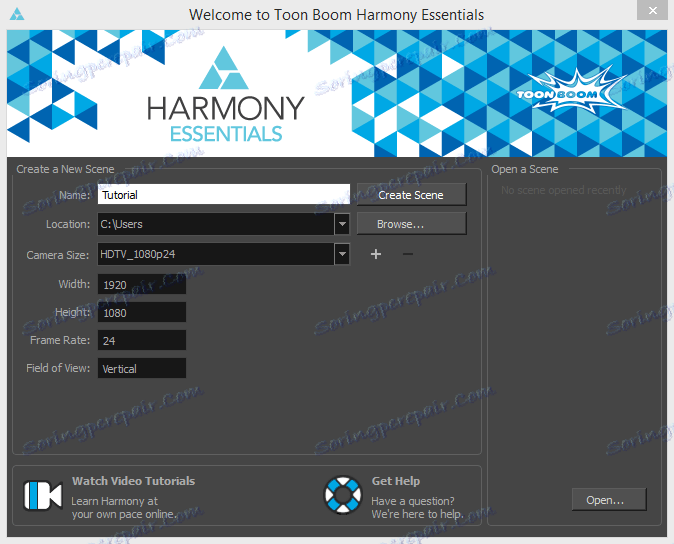Expand the Camera Size dropdown arrow
This screenshot has height=544, width=674.
[342, 254]
